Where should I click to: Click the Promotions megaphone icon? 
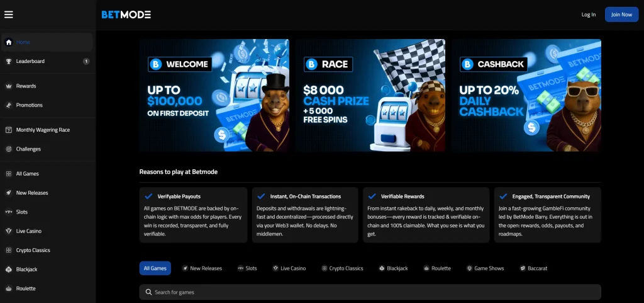(9, 105)
